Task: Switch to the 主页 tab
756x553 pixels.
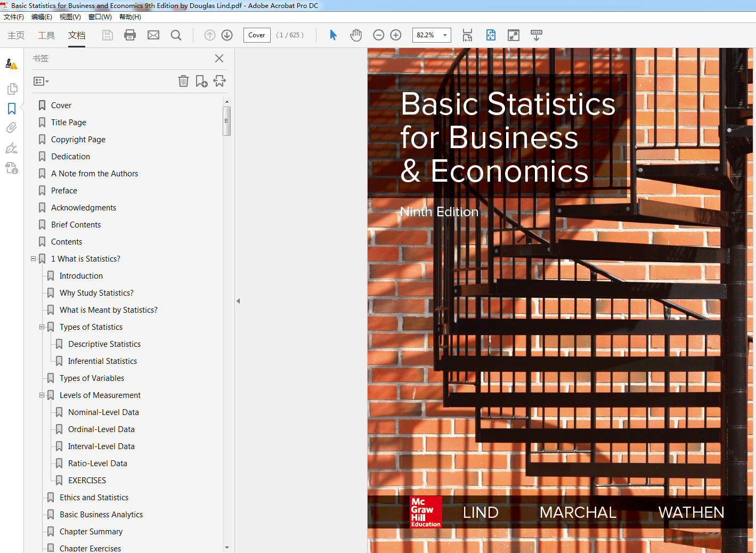Action: click(x=16, y=36)
